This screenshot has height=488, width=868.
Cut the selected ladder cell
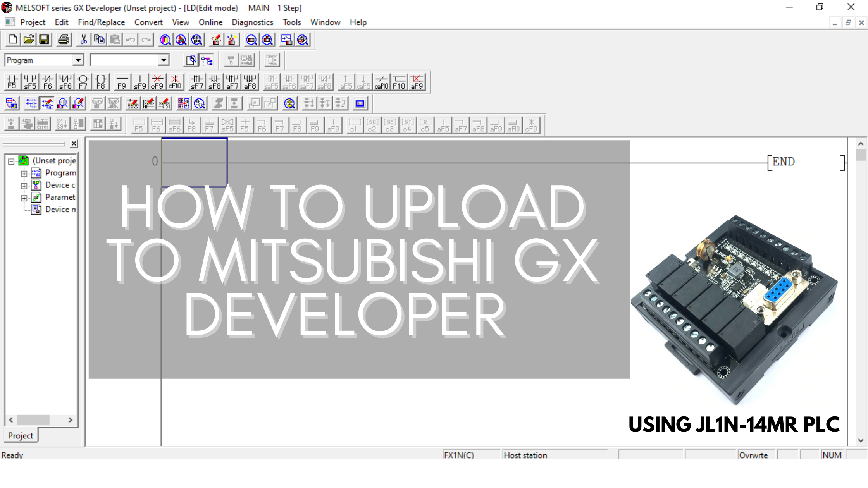(83, 40)
